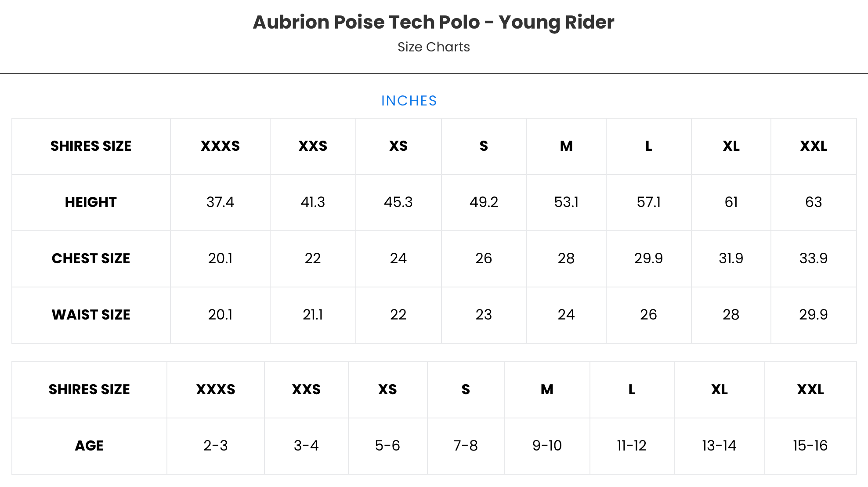Click the XXL chest value 33.9
This screenshot has height=487, width=868.
click(814, 258)
